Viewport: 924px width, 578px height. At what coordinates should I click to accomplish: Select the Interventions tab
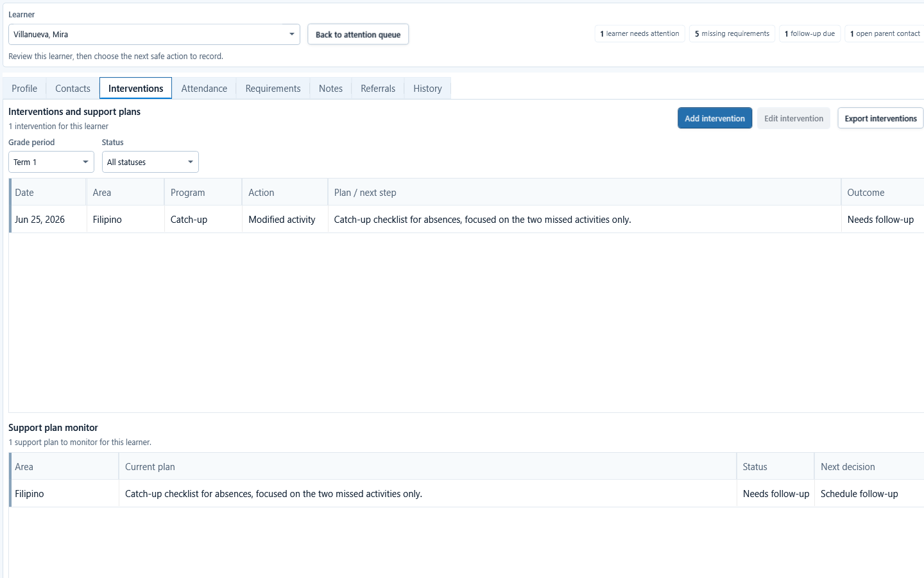[135, 89]
